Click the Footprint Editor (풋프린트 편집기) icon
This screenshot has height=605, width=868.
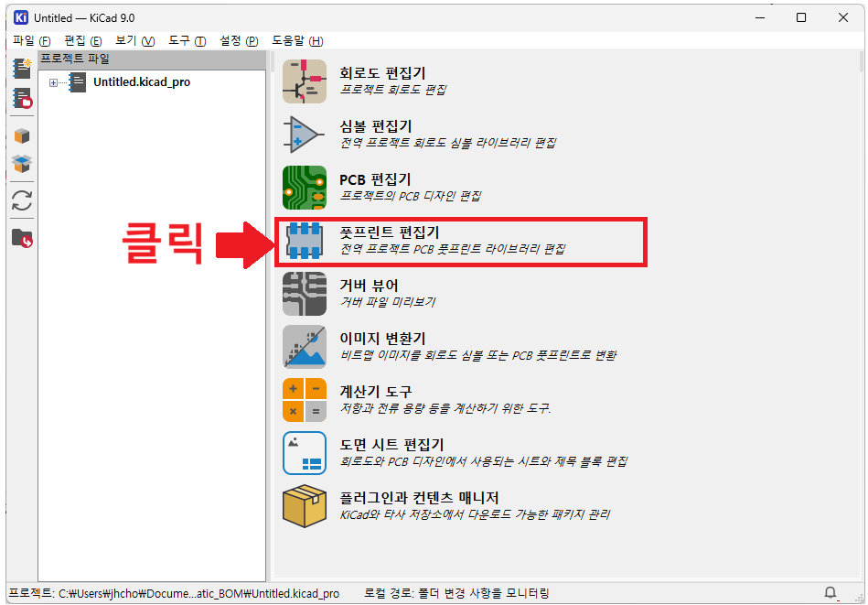pos(304,241)
